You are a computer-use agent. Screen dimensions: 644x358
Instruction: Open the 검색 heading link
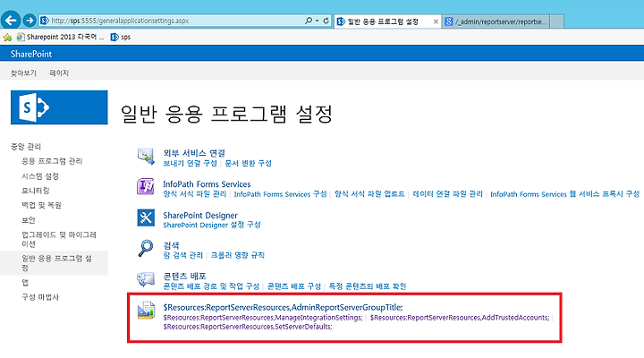click(171, 245)
